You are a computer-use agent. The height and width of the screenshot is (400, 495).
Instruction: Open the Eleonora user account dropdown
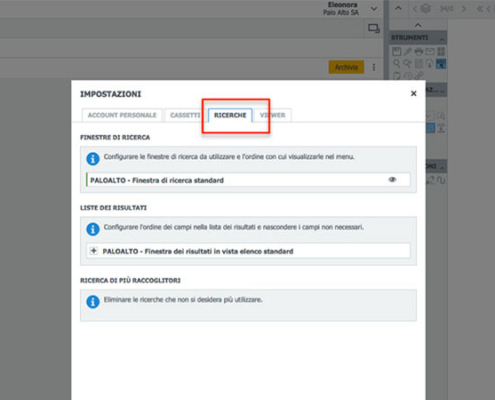(x=374, y=9)
